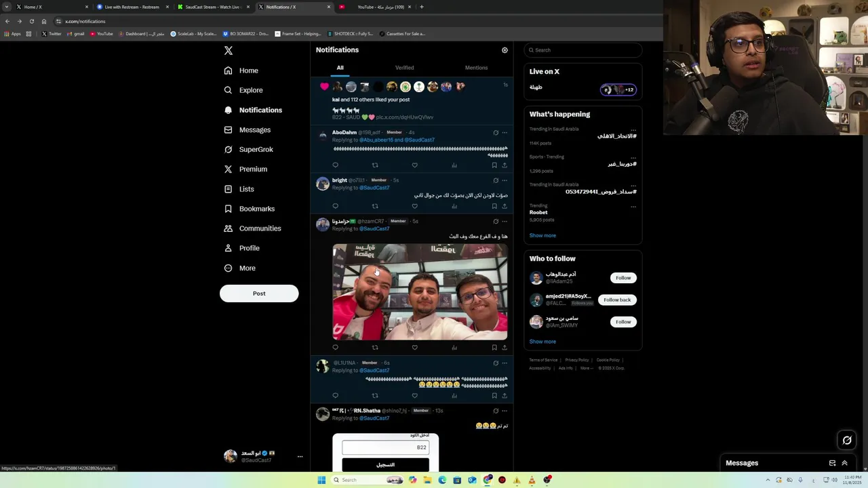Open account menu next to @SaudCast7
Viewport: 868px width, 488px height.
(300, 457)
